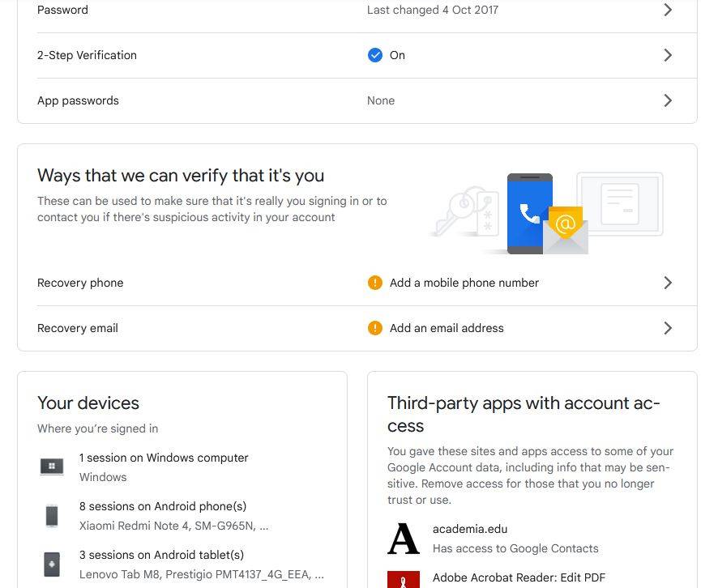
Task: View 8 sessions on Android phone(s)
Action: (x=163, y=506)
